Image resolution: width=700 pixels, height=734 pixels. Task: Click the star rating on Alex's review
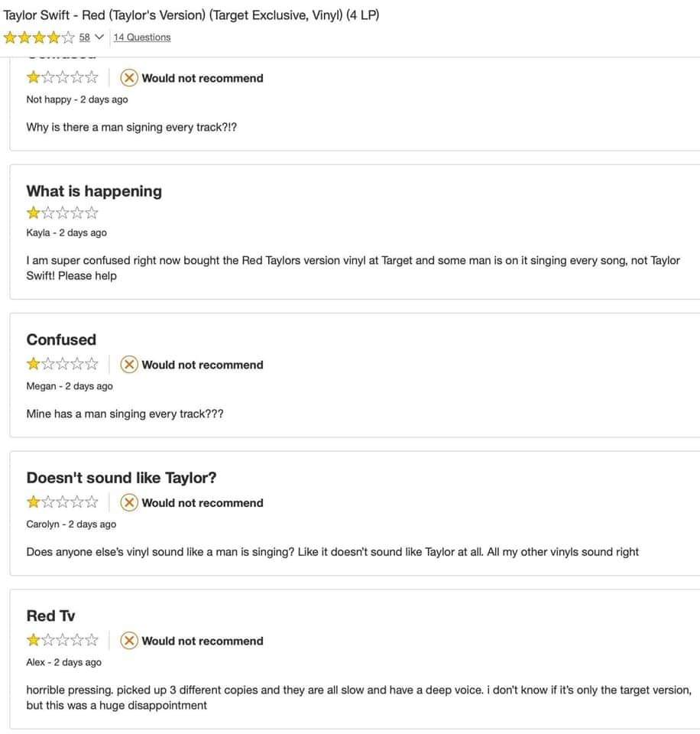(63, 641)
